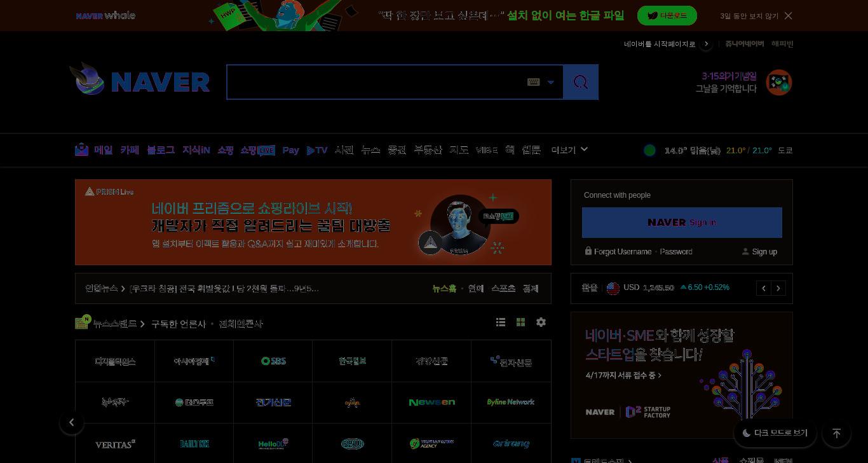Open 쇼핑 menu item
868x463 pixels.
[x=226, y=150]
